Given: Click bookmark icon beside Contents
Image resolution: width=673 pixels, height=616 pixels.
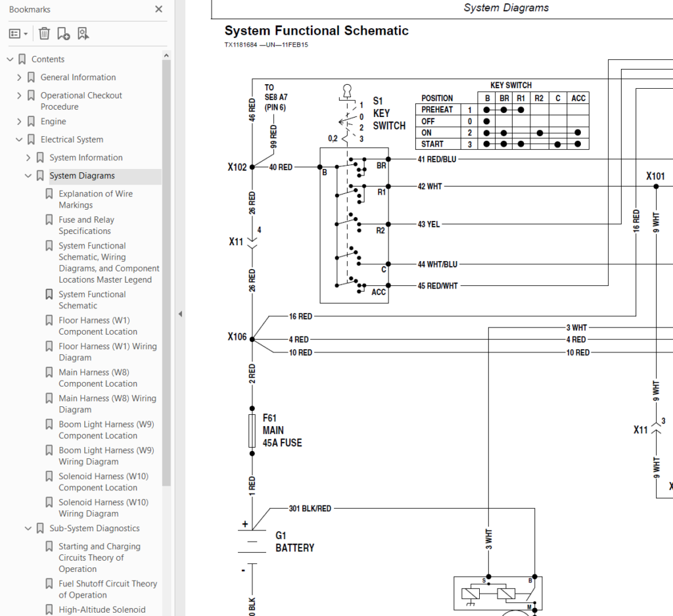Looking at the screenshot, I should pyautogui.click(x=22, y=59).
